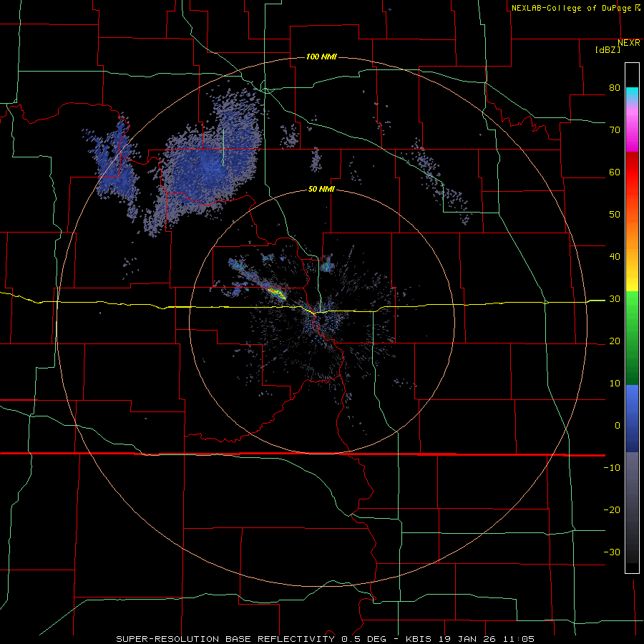Click the NEXR label above the scale
The image size is (644, 644).
(629, 43)
